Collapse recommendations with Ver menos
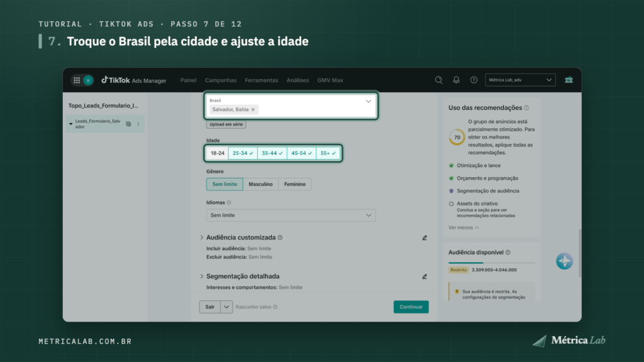 pos(464,228)
